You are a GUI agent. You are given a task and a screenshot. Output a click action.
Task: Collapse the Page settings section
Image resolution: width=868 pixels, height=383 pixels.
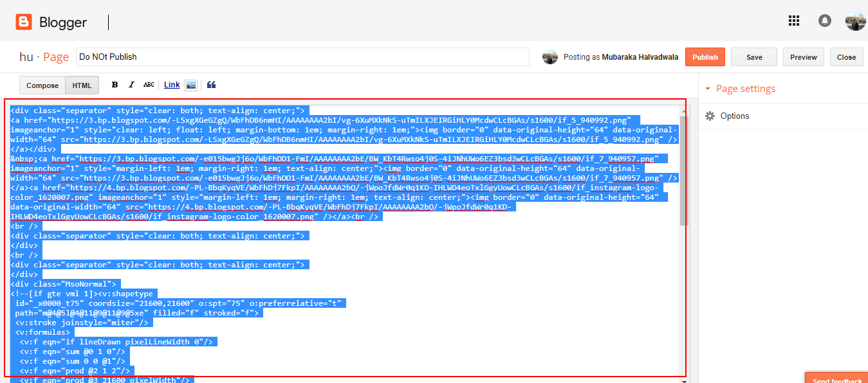pos(740,89)
